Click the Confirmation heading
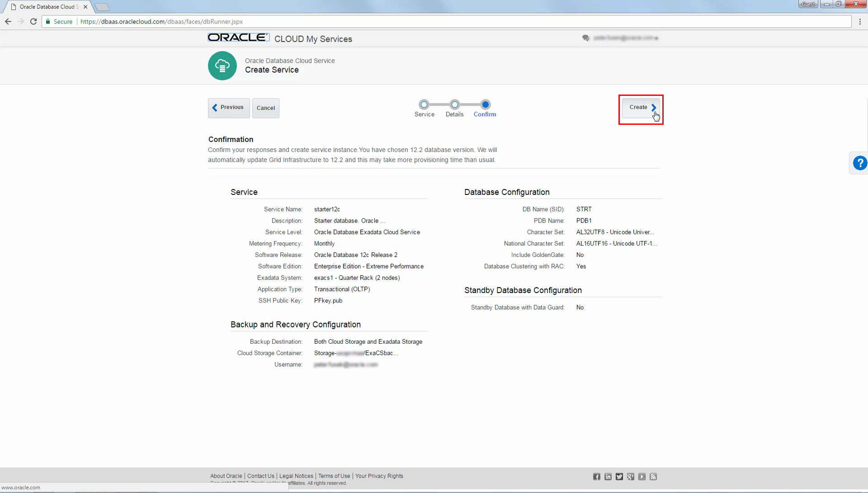868x493 pixels. point(231,139)
